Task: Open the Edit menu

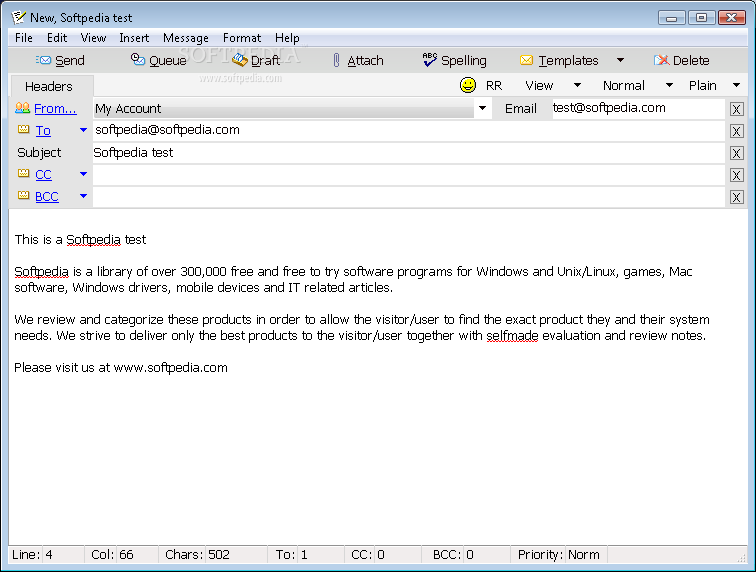Action: tap(57, 38)
